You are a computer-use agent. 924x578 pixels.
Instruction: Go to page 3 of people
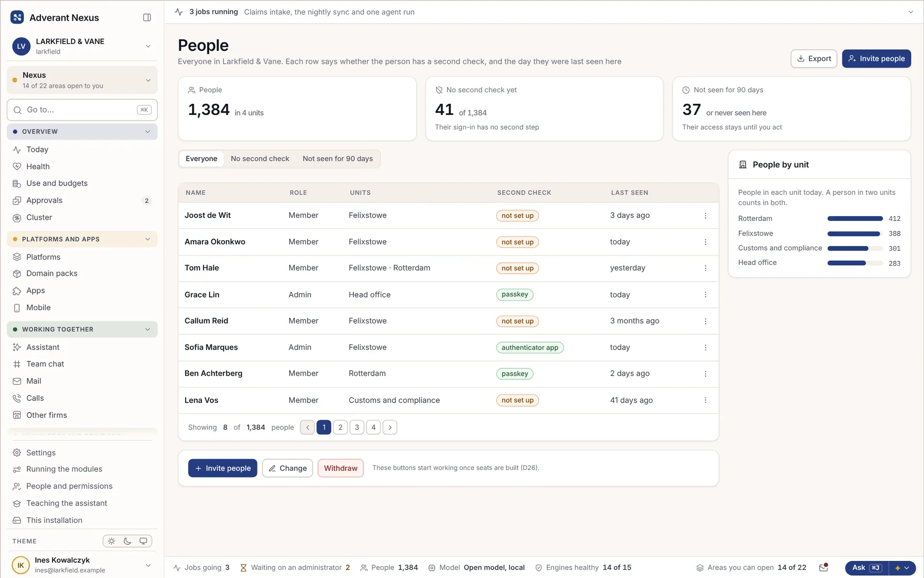[x=357, y=427]
